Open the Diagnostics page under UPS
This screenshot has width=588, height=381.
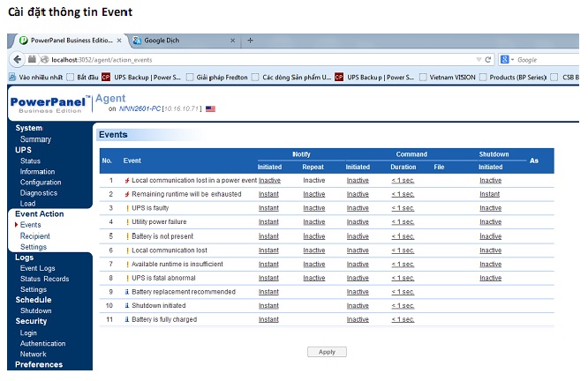coord(38,193)
